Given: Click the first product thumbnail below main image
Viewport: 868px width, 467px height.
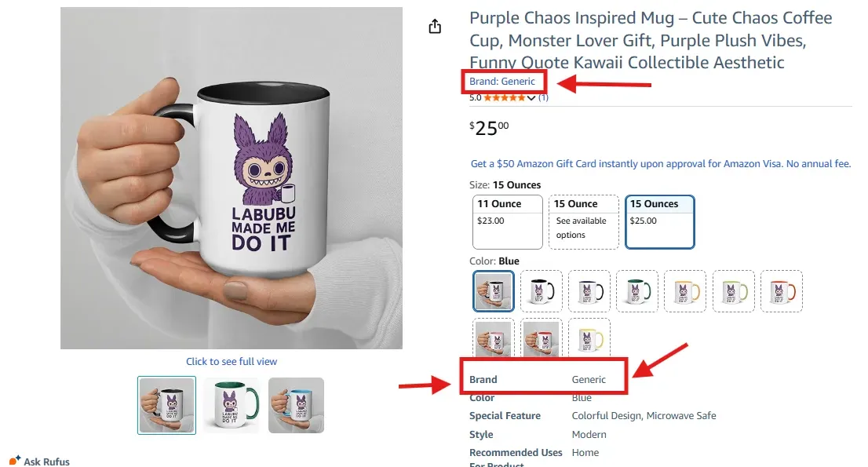Looking at the screenshot, I should 166,405.
